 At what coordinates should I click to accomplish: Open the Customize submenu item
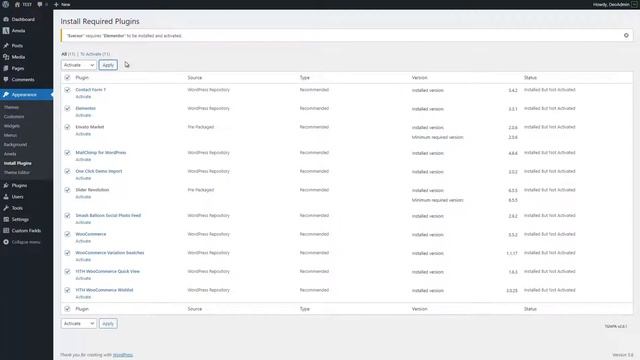(x=14, y=117)
